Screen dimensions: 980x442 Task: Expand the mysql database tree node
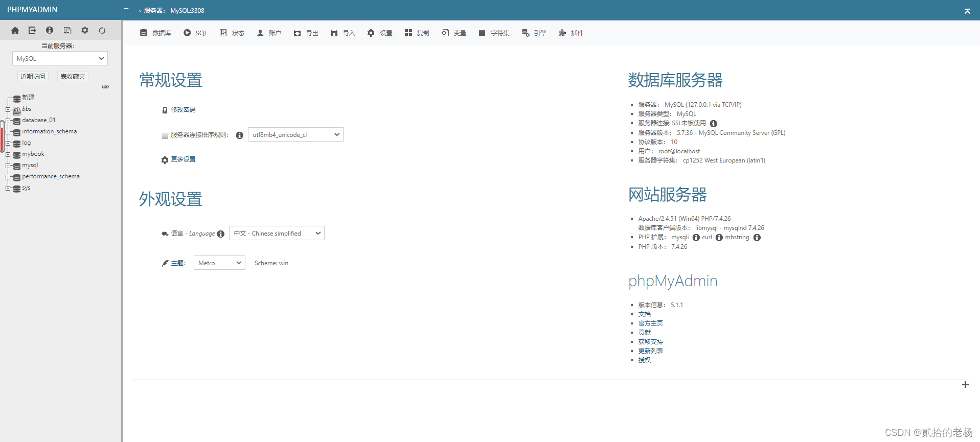click(8, 166)
